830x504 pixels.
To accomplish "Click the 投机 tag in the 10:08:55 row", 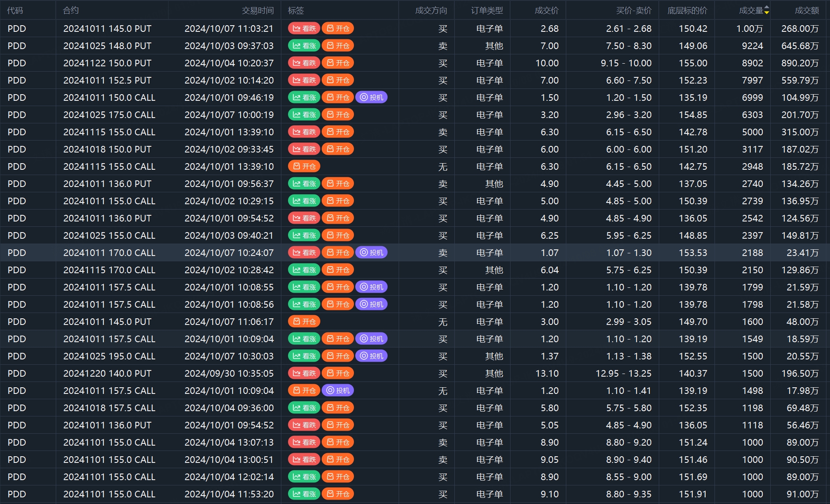I will (x=372, y=287).
